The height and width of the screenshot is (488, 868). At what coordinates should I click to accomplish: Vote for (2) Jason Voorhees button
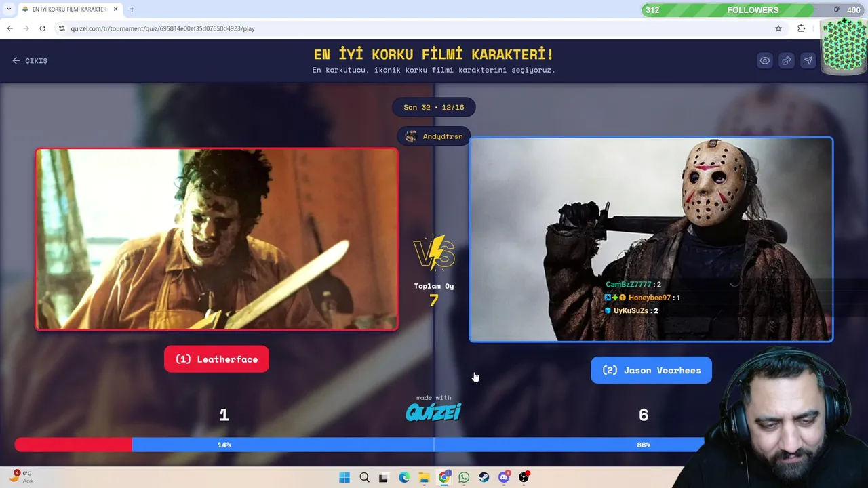pos(651,370)
